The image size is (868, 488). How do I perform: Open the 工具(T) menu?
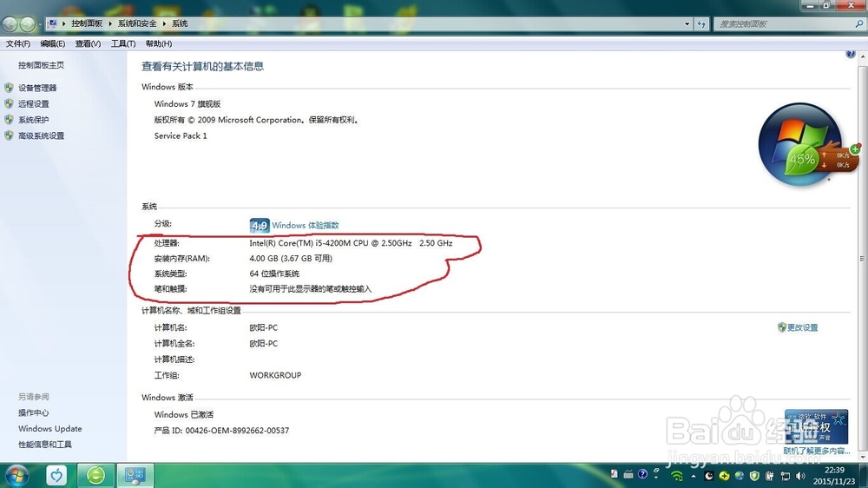click(123, 43)
